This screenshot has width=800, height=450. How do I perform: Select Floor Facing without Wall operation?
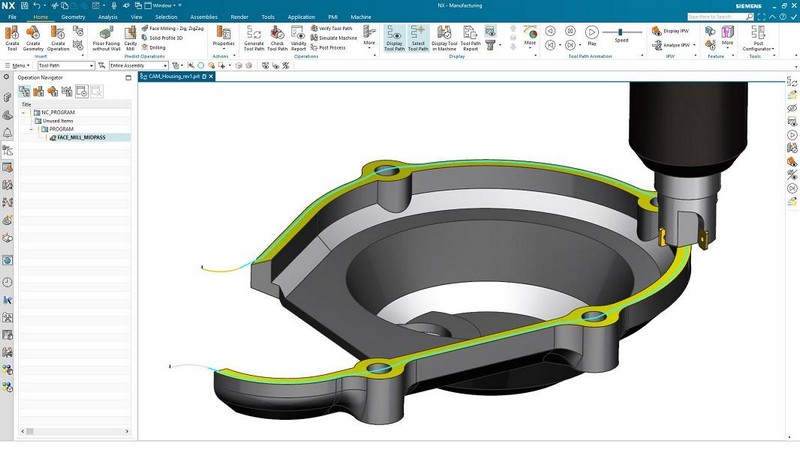point(106,38)
